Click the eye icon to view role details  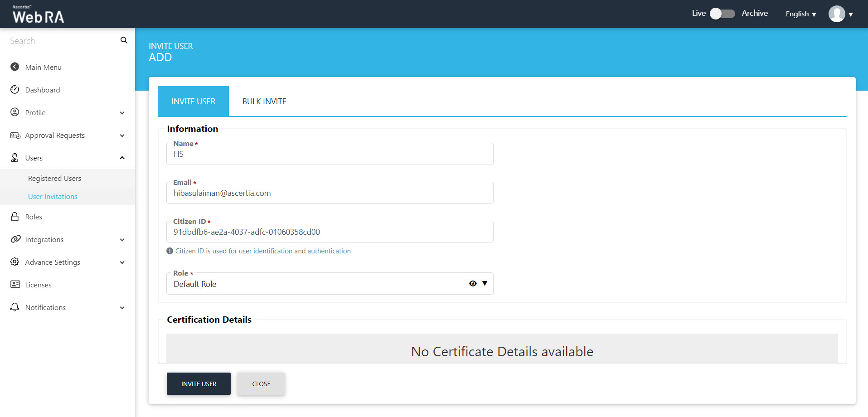click(x=473, y=283)
